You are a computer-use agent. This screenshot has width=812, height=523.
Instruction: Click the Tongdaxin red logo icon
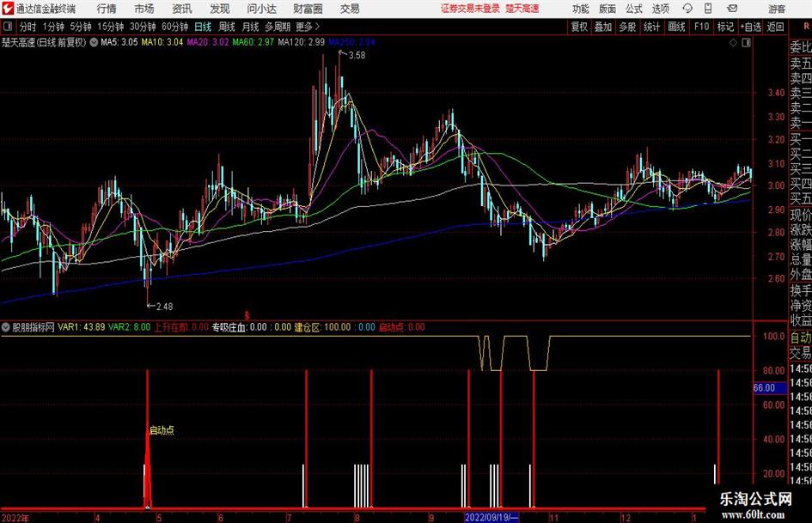(x=8, y=9)
